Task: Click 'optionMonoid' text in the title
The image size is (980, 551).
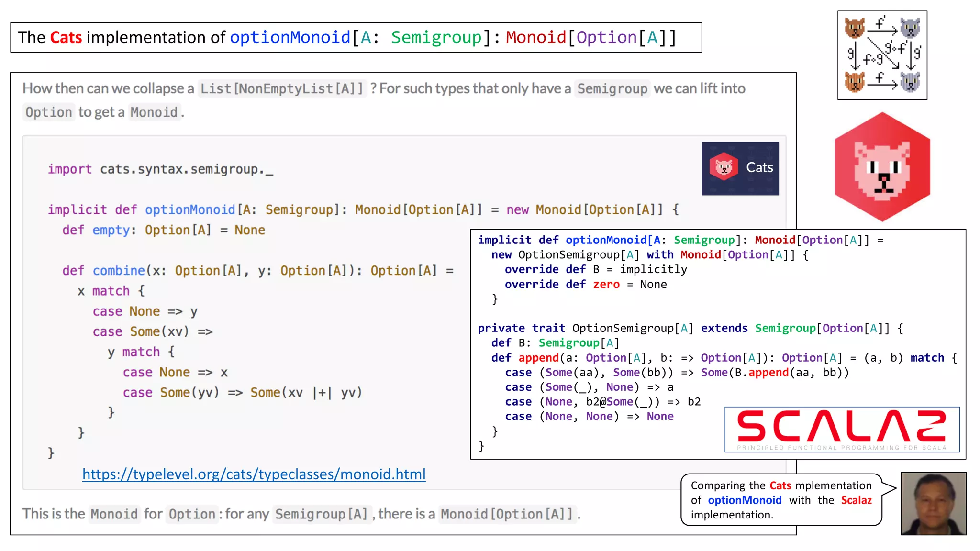Action: tap(290, 37)
